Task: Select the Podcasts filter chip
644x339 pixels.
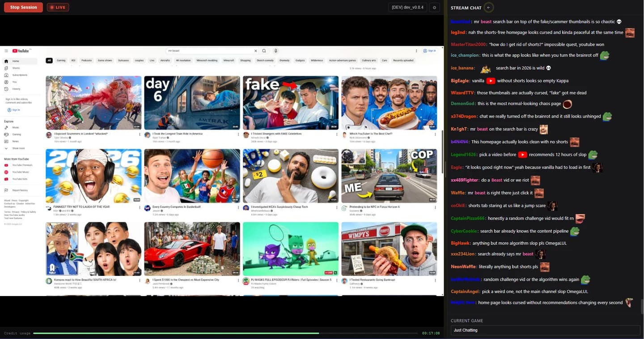Action: [x=86, y=60]
